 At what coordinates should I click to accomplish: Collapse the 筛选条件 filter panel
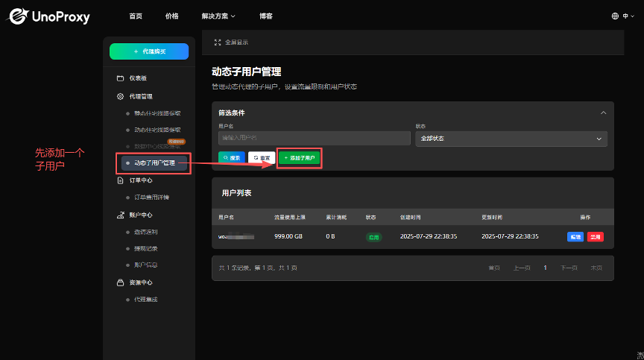602,113
